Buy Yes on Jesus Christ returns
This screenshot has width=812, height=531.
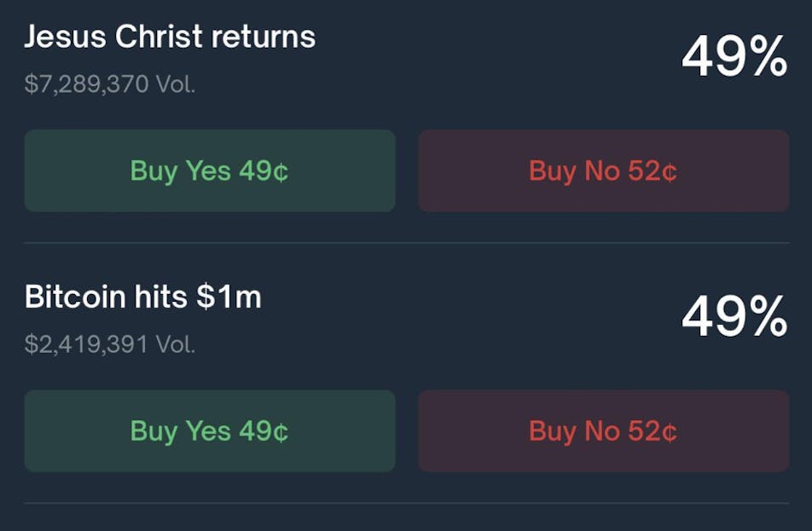click(210, 170)
